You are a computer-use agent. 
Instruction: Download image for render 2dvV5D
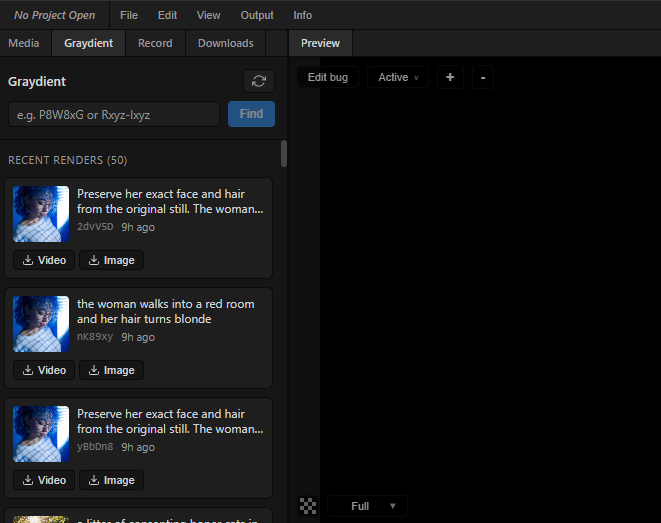point(111,260)
